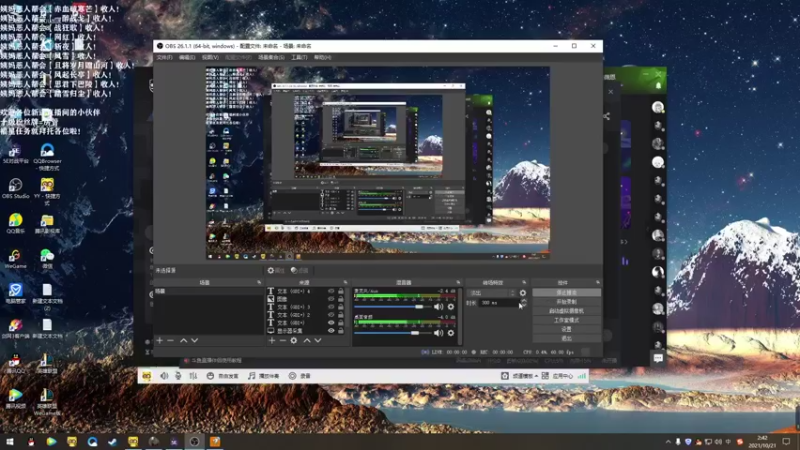
Task: Open the QQBrowser desktop shortcut
Action: pos(47,157)
